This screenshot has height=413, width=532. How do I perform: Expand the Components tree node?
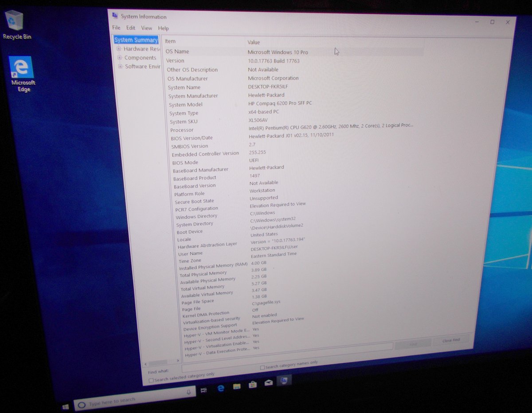[x=119, y=58]
